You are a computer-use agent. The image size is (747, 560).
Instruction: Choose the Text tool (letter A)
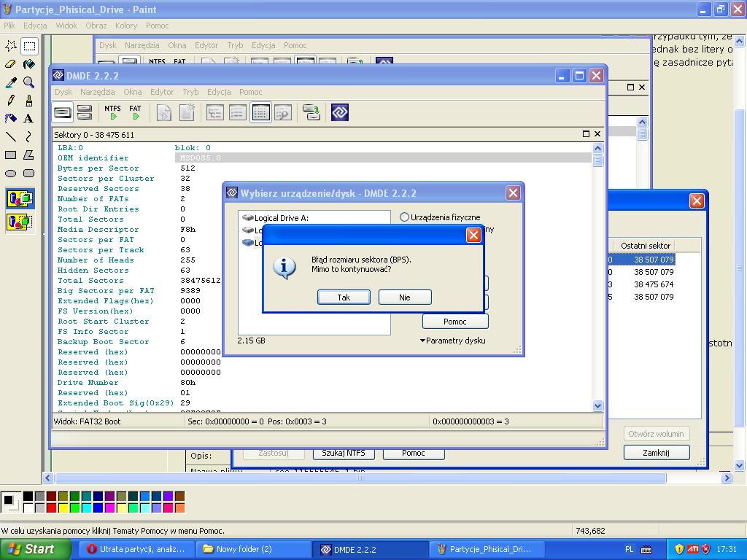click(29, 118)
